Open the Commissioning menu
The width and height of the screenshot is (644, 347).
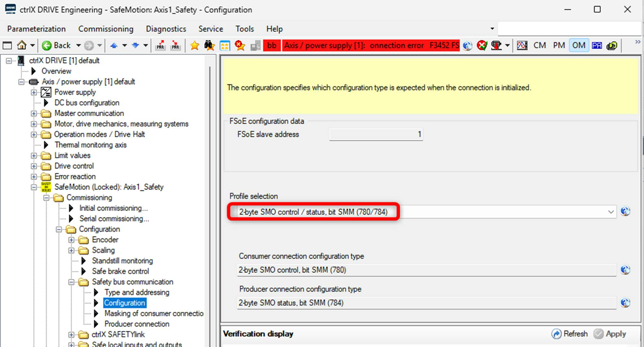[106, 29]
